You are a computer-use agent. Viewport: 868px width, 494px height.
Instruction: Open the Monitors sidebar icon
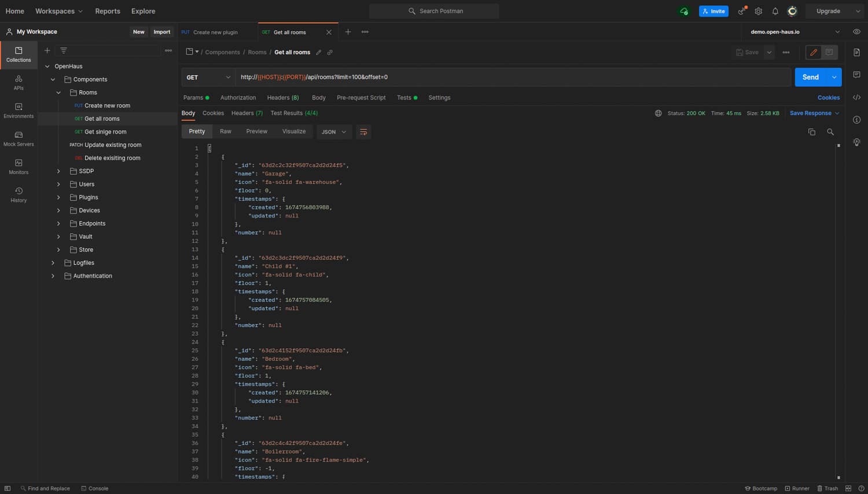pyautogui.click(x=19, y=167)
